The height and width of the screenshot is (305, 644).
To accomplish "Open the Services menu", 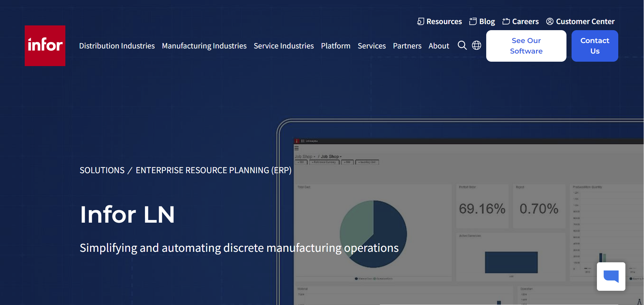I will (372, 46).
